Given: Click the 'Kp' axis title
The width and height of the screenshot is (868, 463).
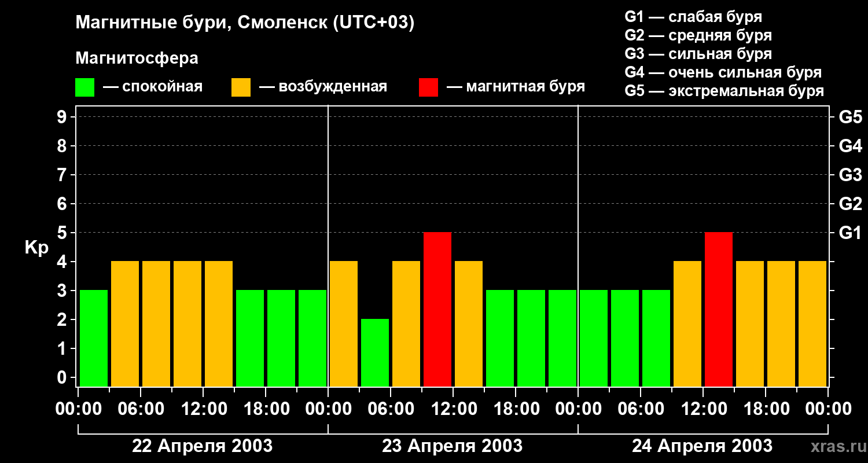Looking at the screenshot, I should point(36,248).
